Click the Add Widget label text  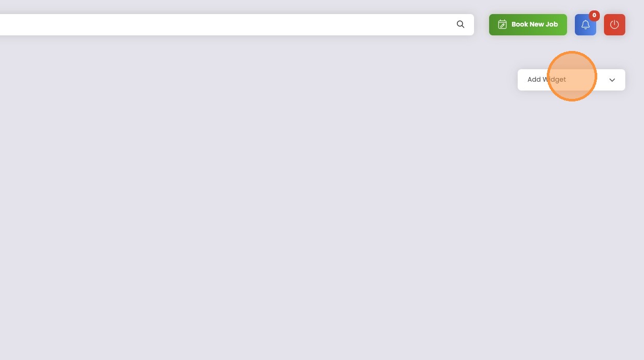click(547, 80)
